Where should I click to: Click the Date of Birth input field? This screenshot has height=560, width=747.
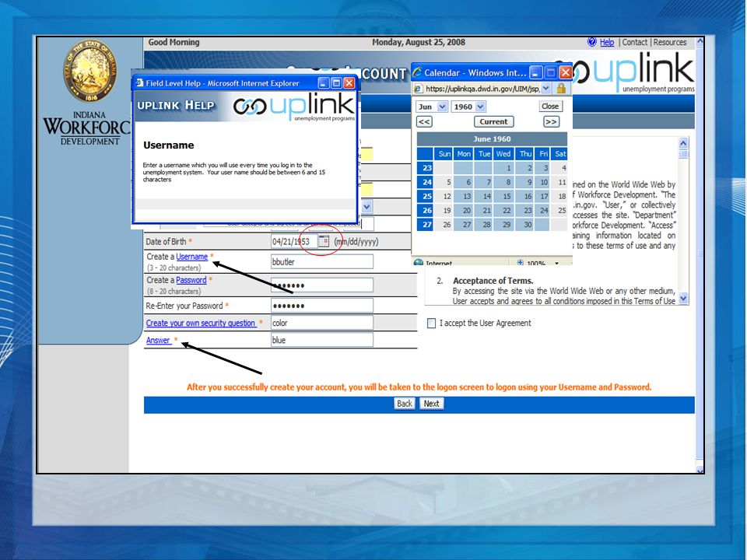pyautogui.click(x=293, y=241)
